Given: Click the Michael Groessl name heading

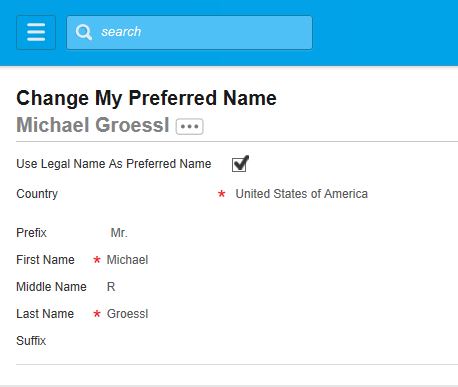Looking at the screenshot, I should (93, 125).
